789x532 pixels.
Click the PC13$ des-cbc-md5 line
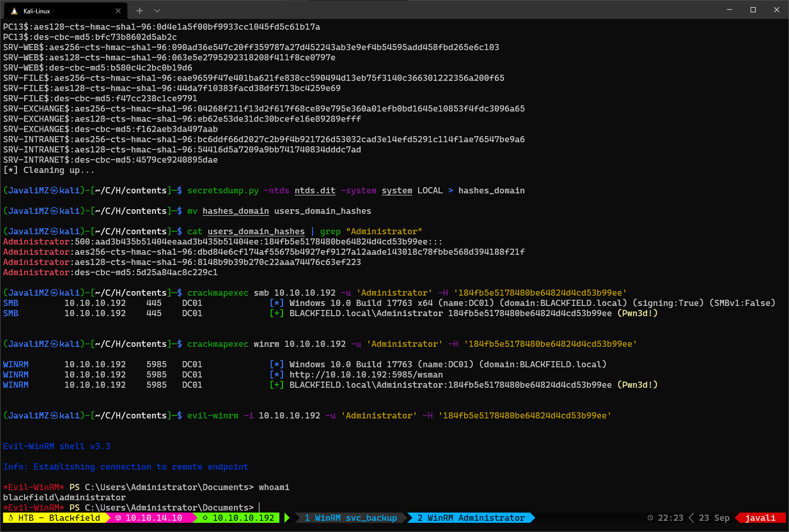90,37
